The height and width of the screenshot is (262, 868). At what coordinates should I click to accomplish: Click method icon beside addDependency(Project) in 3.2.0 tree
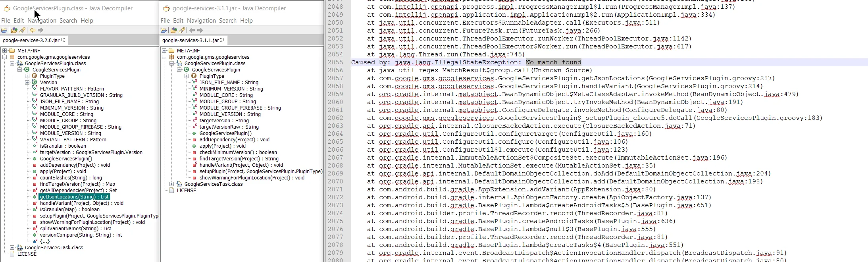35,165
